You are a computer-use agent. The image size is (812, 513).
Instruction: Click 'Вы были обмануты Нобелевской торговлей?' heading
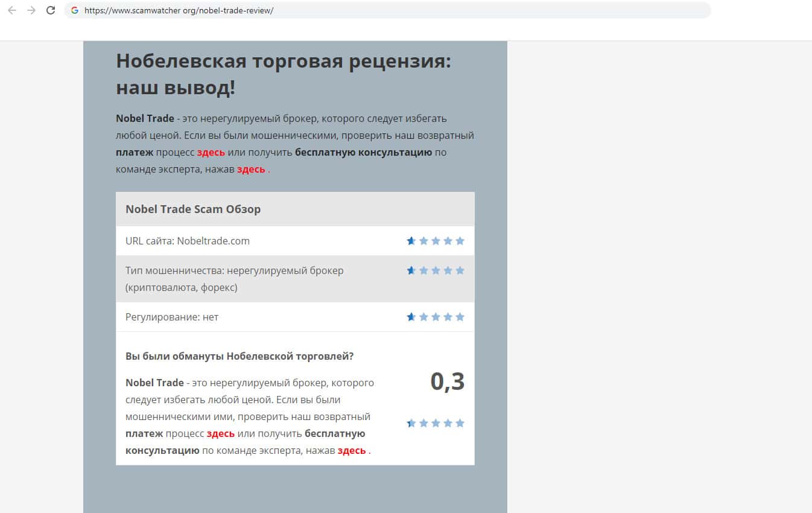coord(239,356)
